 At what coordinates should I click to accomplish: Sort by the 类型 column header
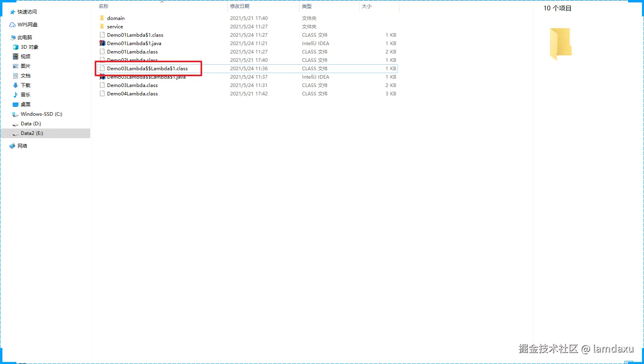pos(307,6)
